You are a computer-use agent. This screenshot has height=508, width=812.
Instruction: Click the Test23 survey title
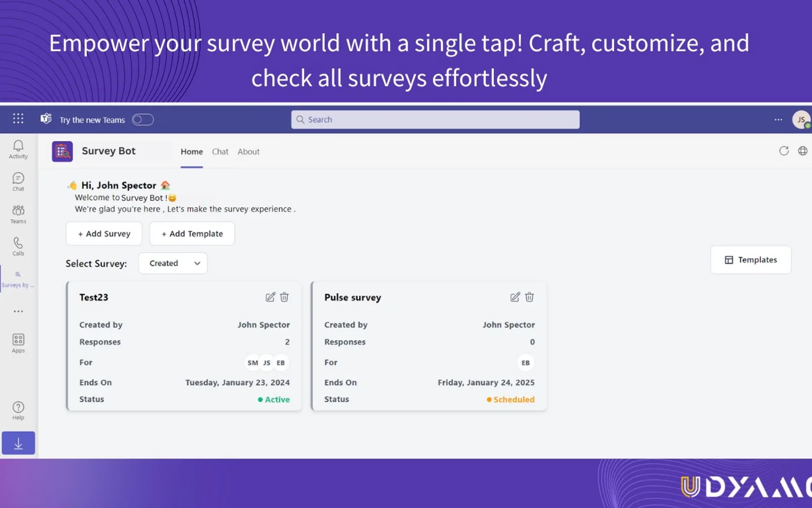[94, 297]
